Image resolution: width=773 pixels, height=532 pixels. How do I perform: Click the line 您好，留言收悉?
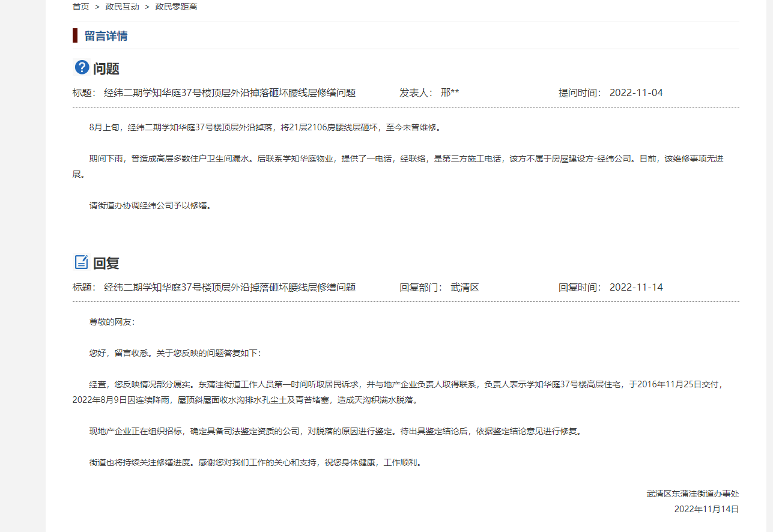click(175, 353)
